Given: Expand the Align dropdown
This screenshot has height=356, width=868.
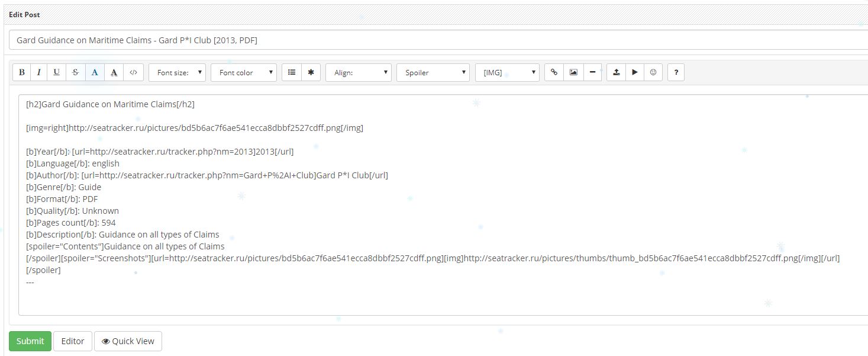Looking at the screenshot, I should pyautogui.click(x=359, y=72).
